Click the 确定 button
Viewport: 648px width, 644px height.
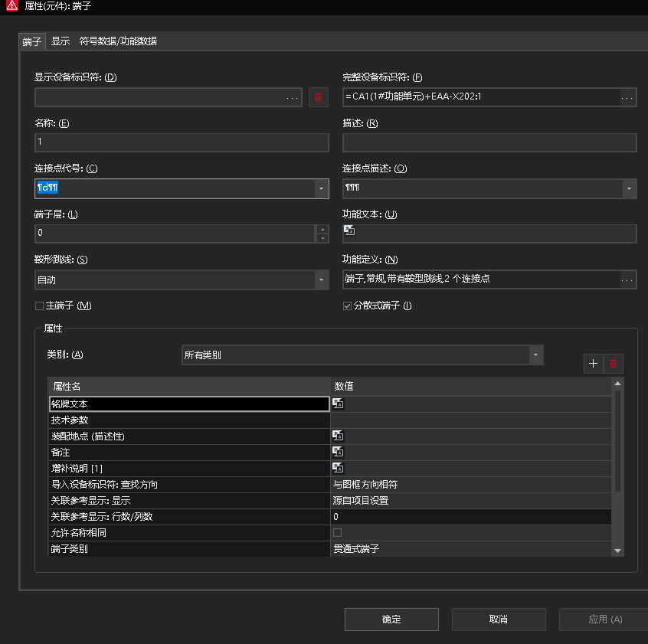(391, 619)
